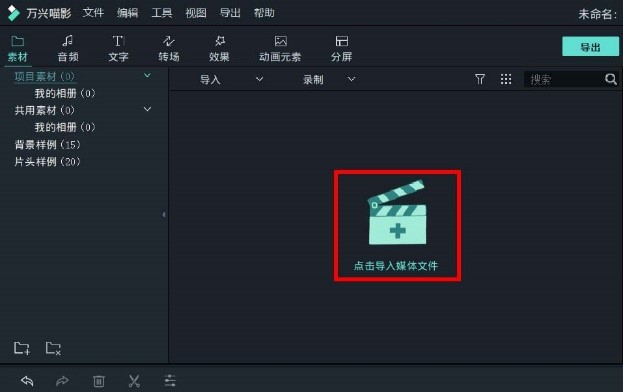Viewport: 623px width, 392px height.
Task: Click the redo arrow icon
Action: [62, 381]
